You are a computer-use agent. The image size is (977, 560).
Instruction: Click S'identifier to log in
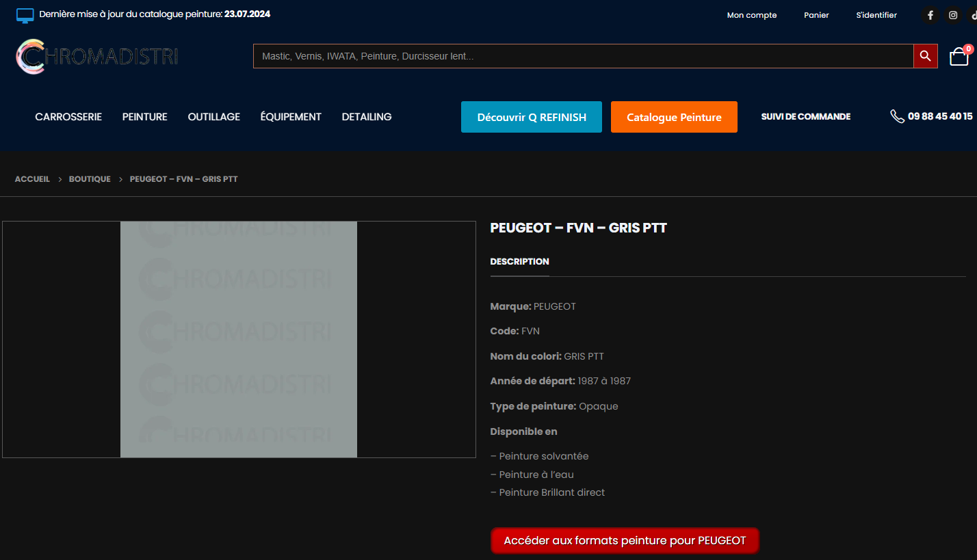tap(876, 15)
